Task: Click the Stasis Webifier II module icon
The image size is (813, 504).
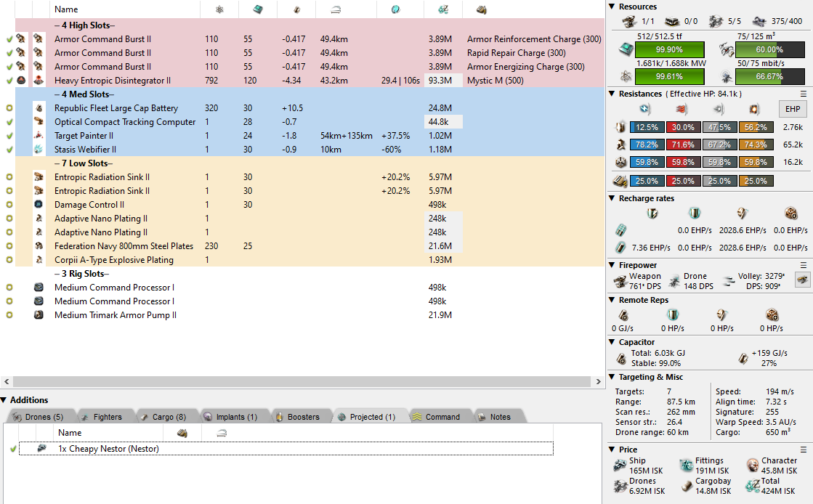Action: click(x=39, y=150)
